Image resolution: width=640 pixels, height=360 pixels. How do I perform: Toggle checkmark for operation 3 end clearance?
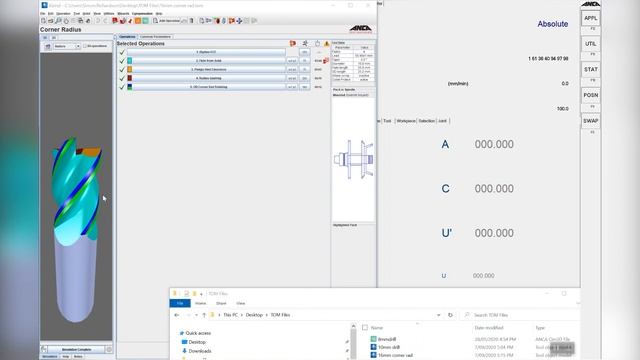122,69
